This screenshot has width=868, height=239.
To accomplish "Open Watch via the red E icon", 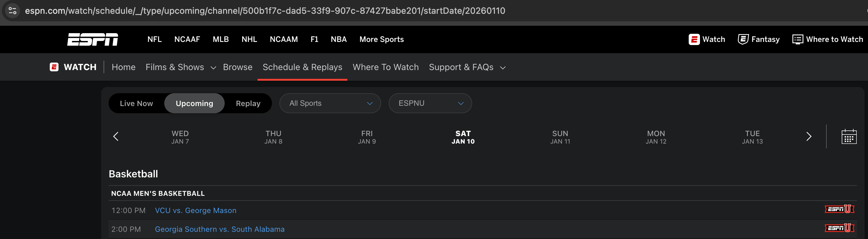I will 694,39.
